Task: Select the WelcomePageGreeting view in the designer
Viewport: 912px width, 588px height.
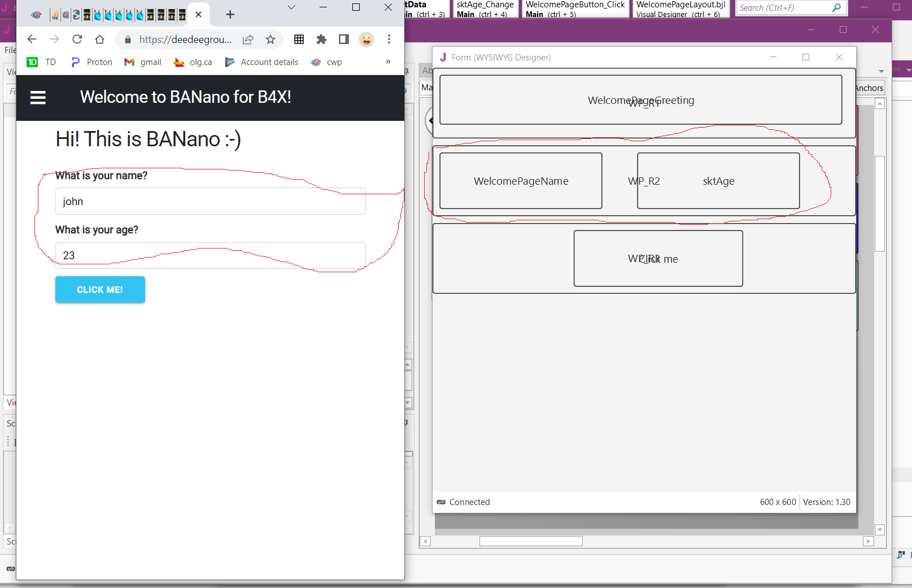Action: tap(641, 100)
